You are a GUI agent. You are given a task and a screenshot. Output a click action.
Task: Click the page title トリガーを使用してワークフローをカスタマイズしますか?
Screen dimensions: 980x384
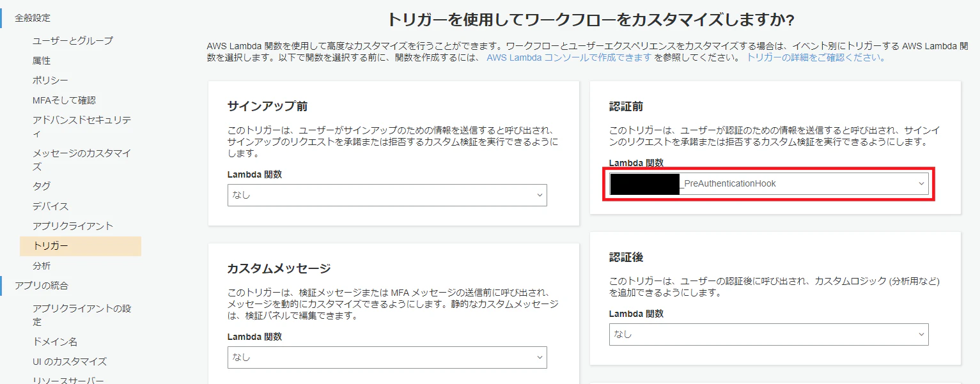point(591,20)
